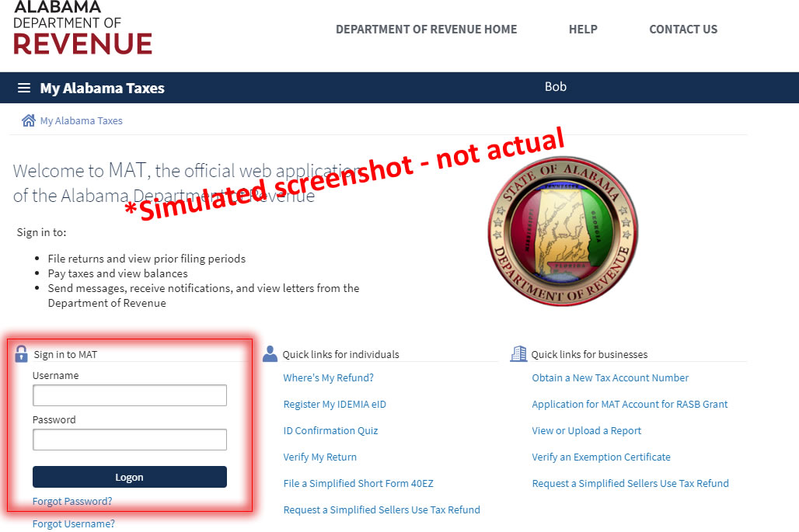Screen dimensions: 799x532
Task: Click the Bob user name in the header
Action: coord(556,86)
